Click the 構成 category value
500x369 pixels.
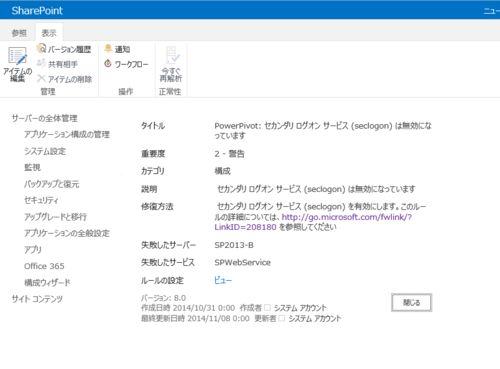222,171
